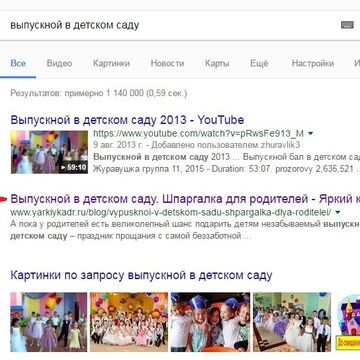This screenshot has height=360, width=360.
Task: Open Картинки по запросу выпускной в детском саду
Action: (141, 276)
